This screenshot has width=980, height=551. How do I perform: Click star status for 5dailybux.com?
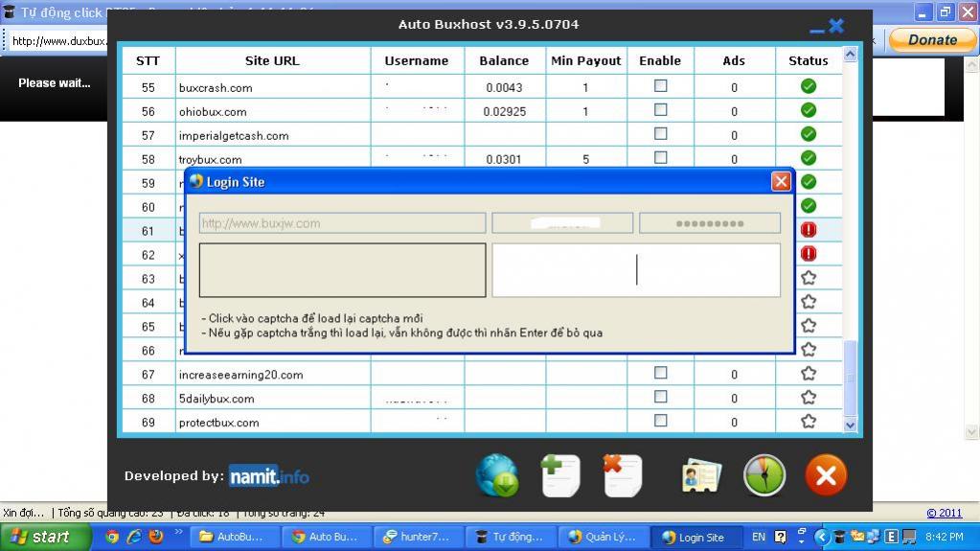809,397
